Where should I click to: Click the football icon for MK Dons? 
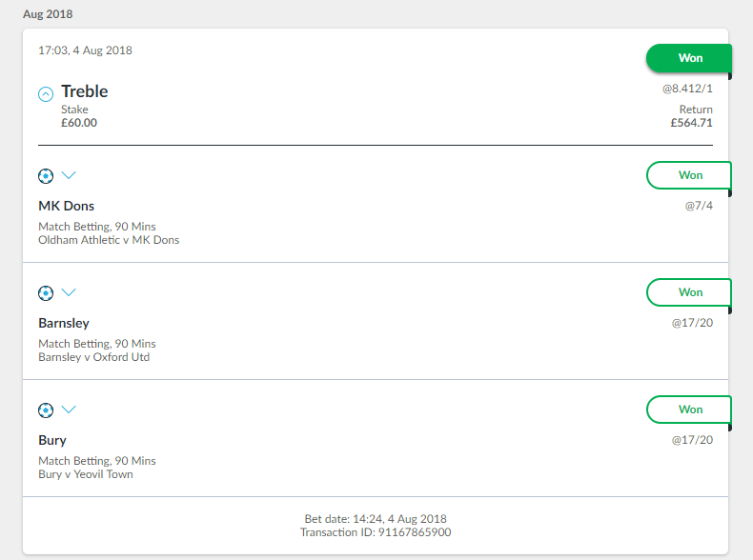click(x=46, y=176)
